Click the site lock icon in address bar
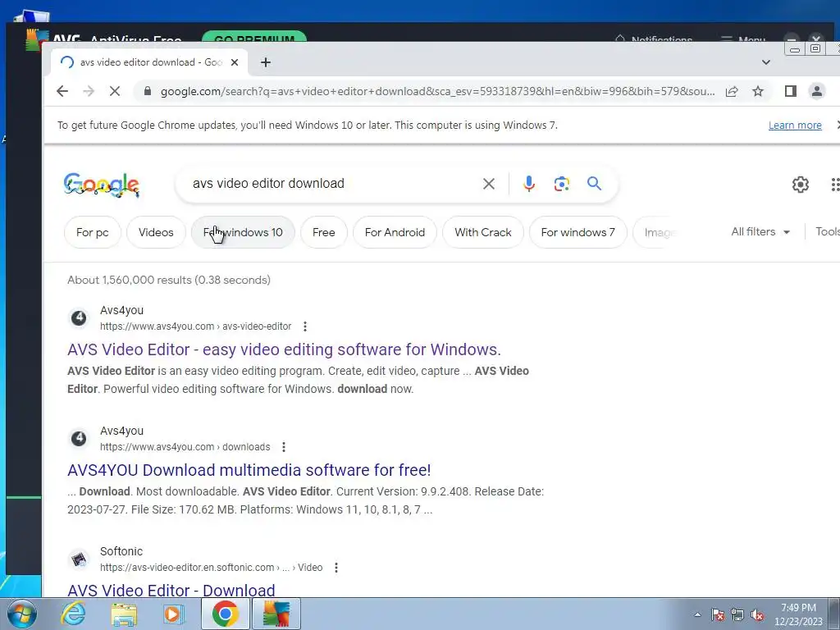The height and width of the screenshot is (630, 840). (148, 91)
